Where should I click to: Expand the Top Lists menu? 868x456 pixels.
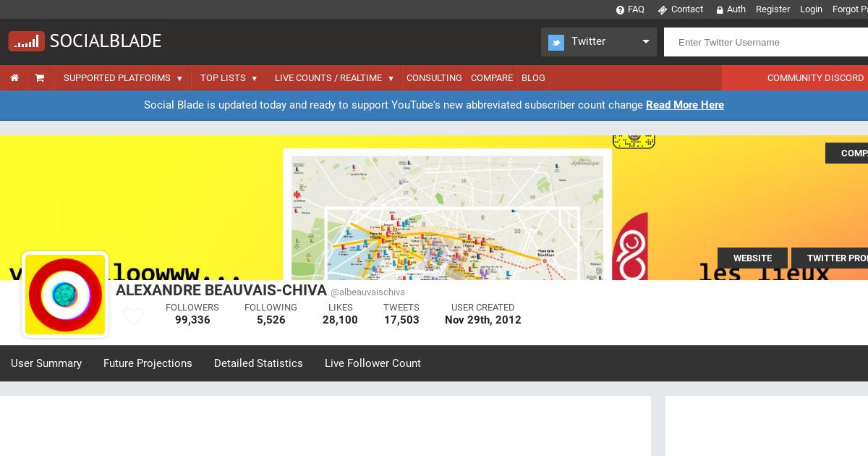229,78
